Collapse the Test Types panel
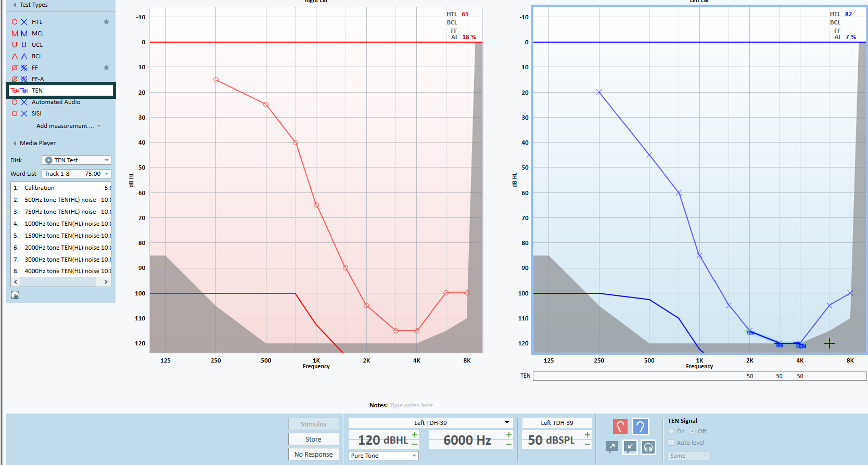Viewport: 868px width, 465px height. 15,5
